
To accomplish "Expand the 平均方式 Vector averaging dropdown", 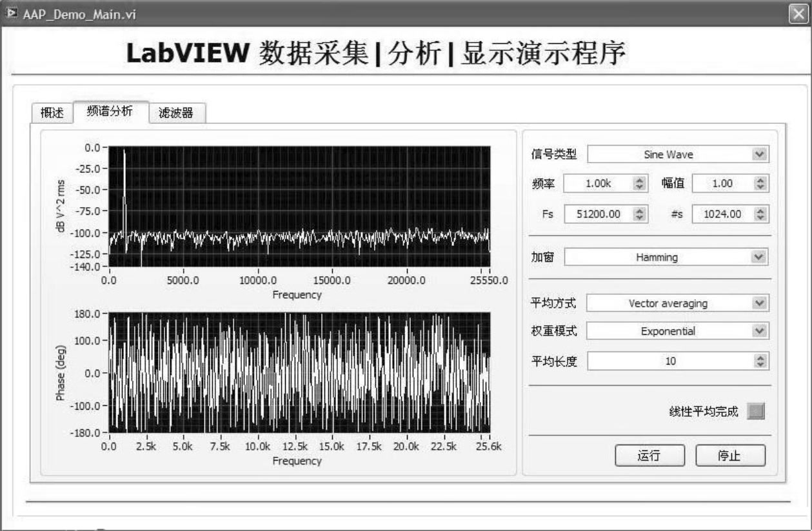I will coord(760,303).
